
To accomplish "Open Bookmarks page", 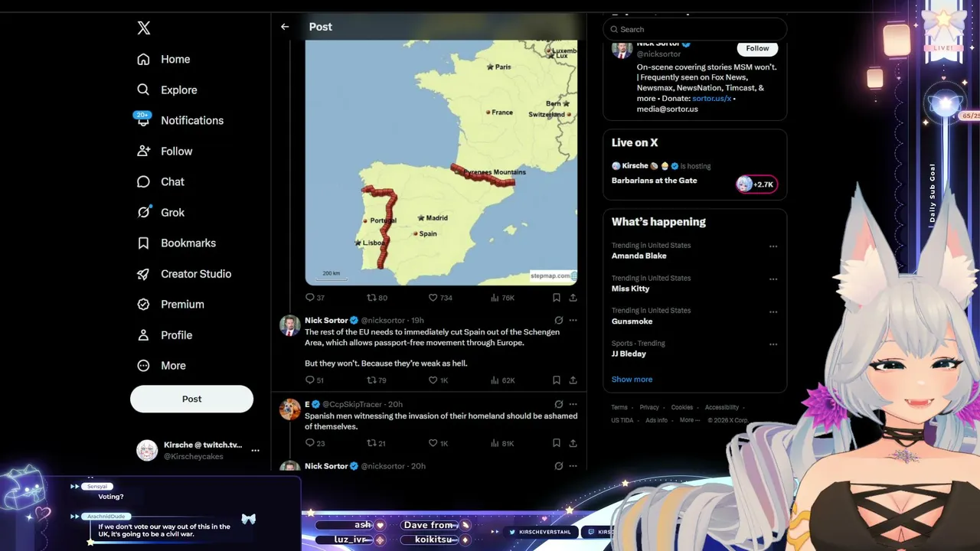I will (177, 243).
